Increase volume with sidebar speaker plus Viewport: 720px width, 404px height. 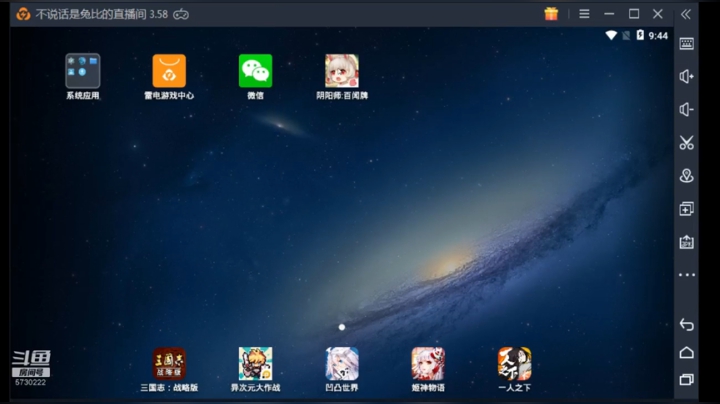(x=686, y=76)
